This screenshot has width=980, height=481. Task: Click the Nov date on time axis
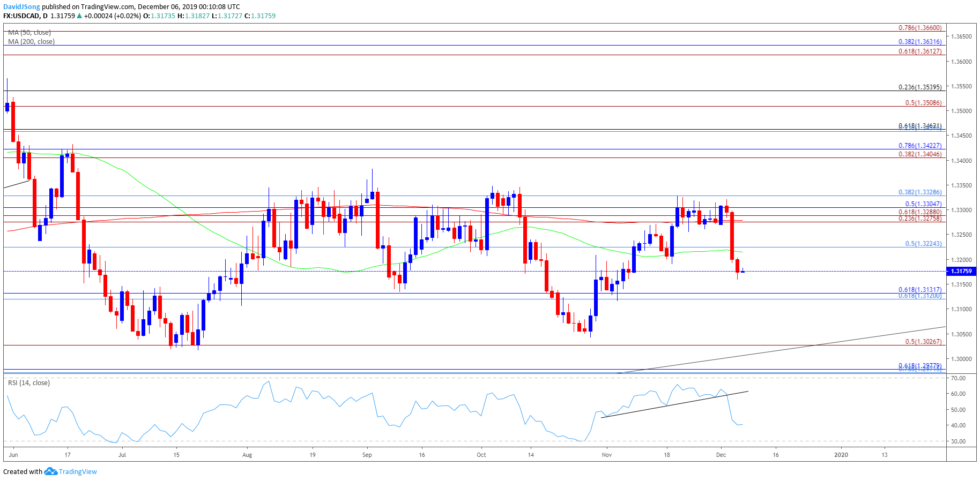607,455
